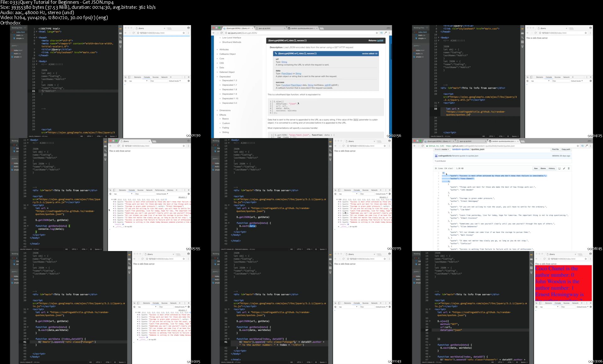Click History button on GitHub quotes.json
Viewport: 603px width, 364px height.
551,169
